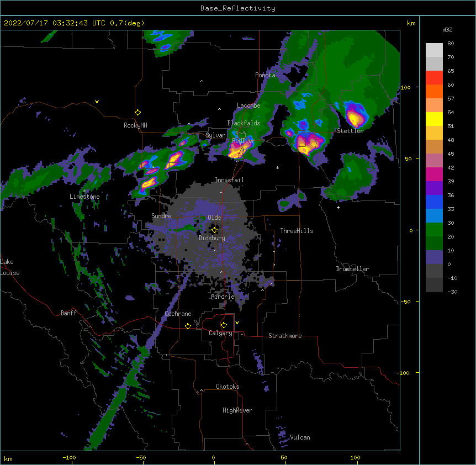
Task: Click the Blackfalds city label
Action: (x=244, y=123)
